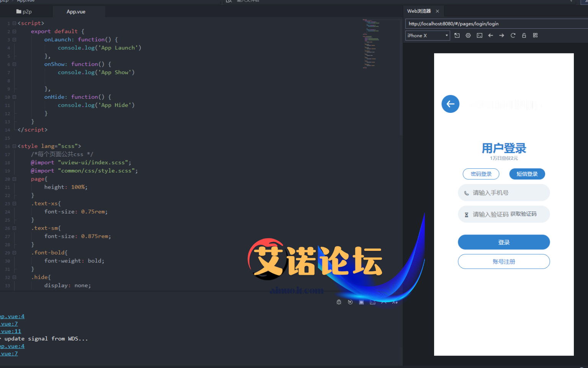Click on console.log('App Hide') line
Screen dimensions: 588x368
[x=96, y=105]
